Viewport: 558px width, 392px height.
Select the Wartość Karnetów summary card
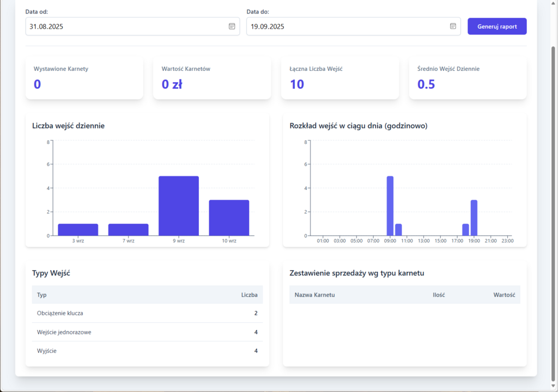(x=212, y=78)
